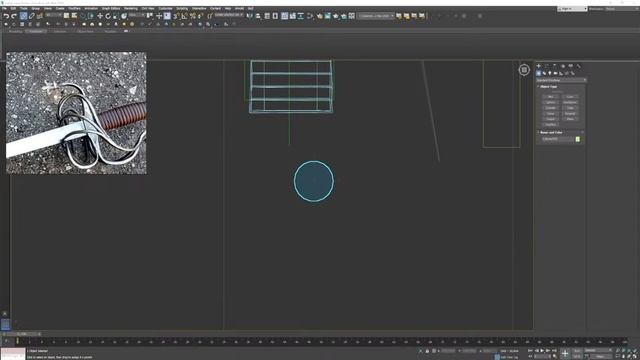Image resolution: width=640 pixels, height=360 pixels.
Task: Switch to Cameras create category
Action: pyautogui.click(x=556, y=73)
